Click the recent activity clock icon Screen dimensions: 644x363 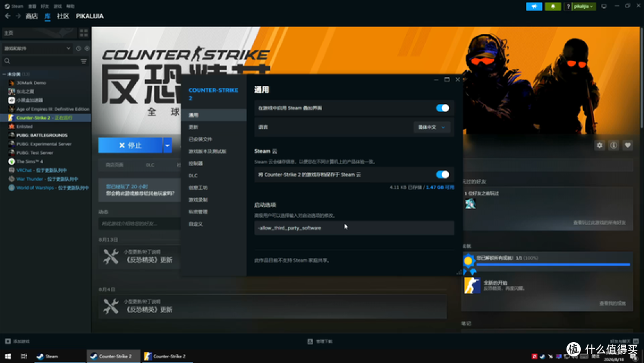79,48
